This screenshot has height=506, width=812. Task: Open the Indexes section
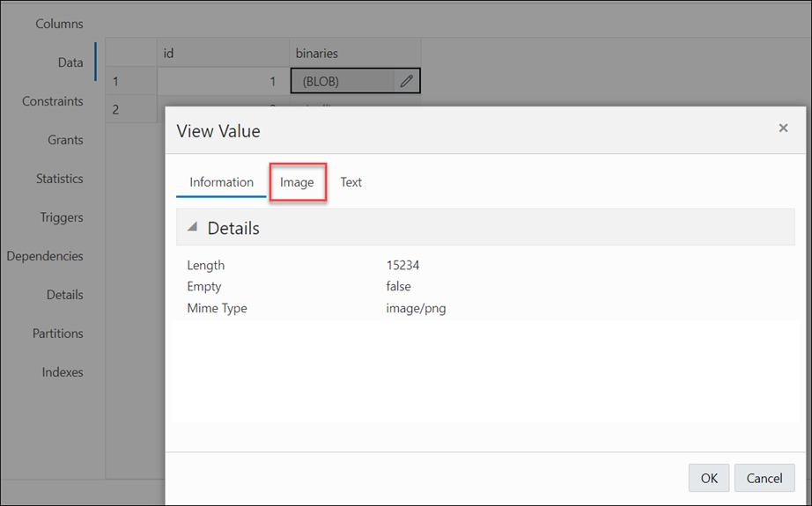tap(63, 372)
